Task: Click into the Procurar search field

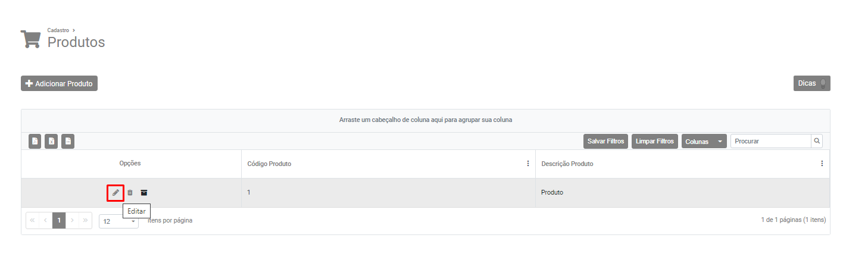Action: 770,141
